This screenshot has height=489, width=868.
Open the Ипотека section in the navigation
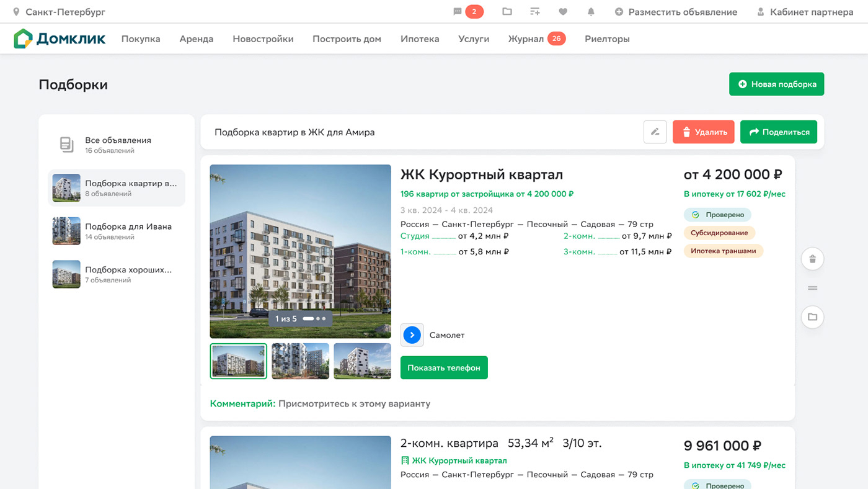pyautogui.click(x=420, y=38)
